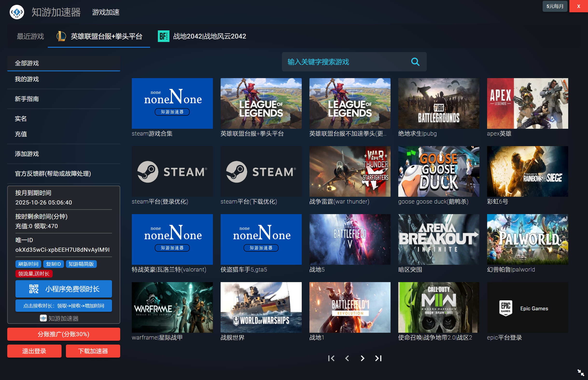Open steam平台(下载优化) thumbnail
This screenshot has width=588, height=380.
(261, 171)
